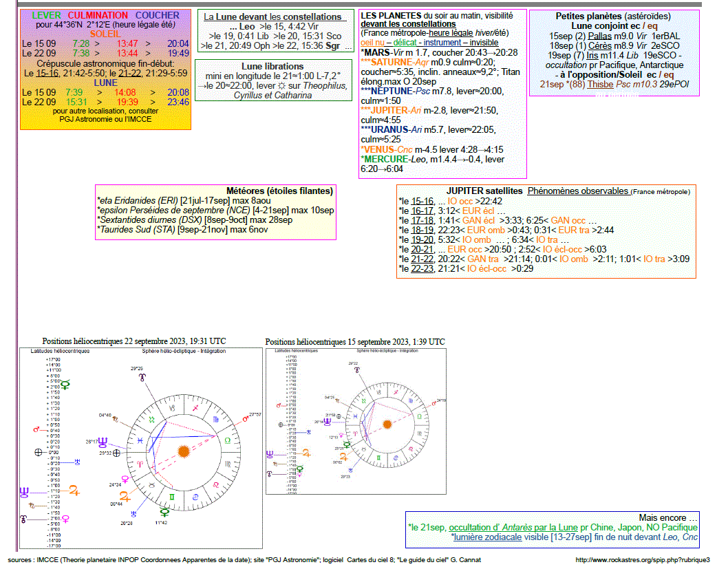Click the 'Phénomènes observables' underlined heading

point(578,191)
